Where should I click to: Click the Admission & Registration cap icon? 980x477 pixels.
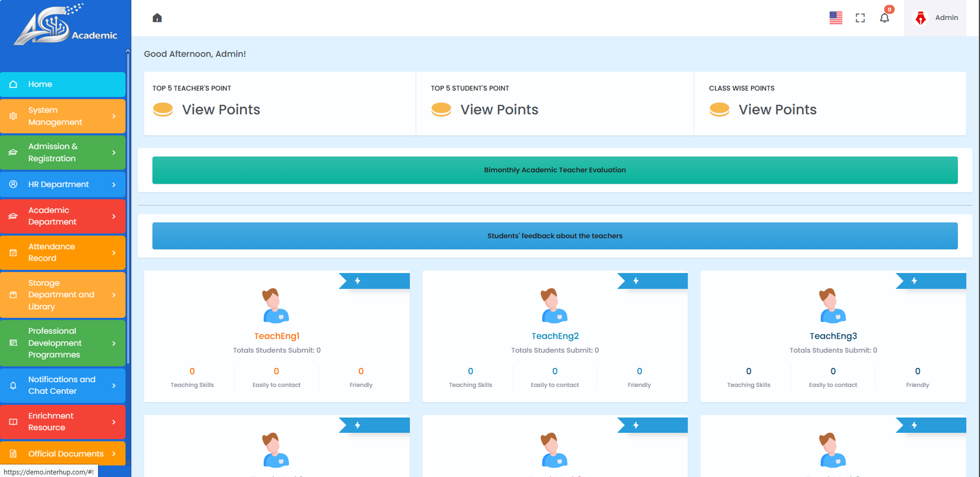13,152
